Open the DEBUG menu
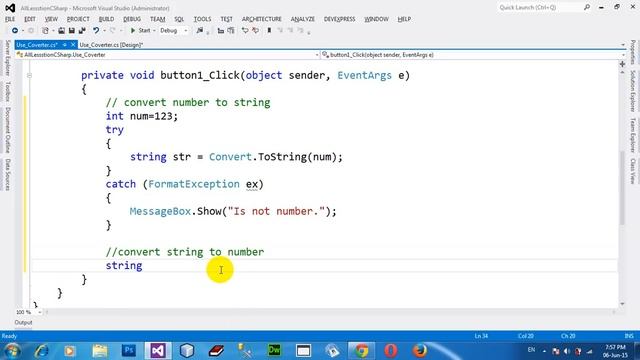 click(132, 19)
